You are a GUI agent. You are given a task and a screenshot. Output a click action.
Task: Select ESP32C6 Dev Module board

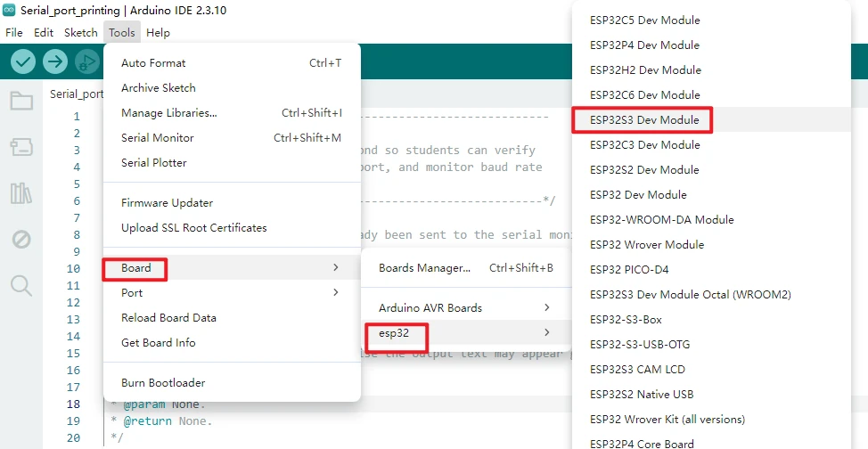[x=711, y=94]
